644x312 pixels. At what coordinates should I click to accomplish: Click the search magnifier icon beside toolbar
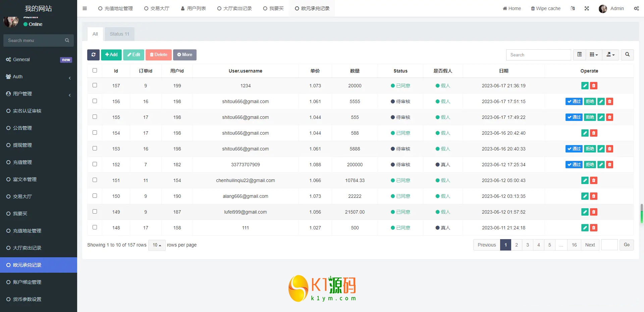(x=627, y=55)
